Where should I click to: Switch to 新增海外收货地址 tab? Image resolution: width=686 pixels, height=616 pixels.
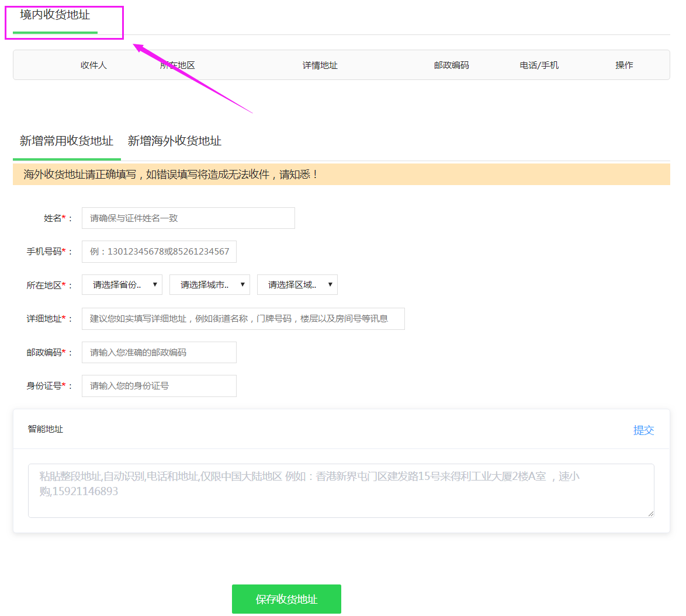pos(176,141)
